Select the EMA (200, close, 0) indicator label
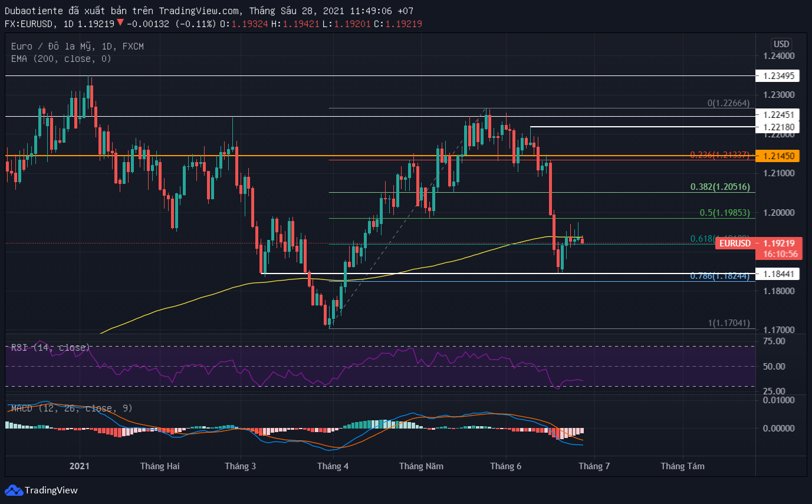This screenshot has height=504, width=812. click(61, 59)
